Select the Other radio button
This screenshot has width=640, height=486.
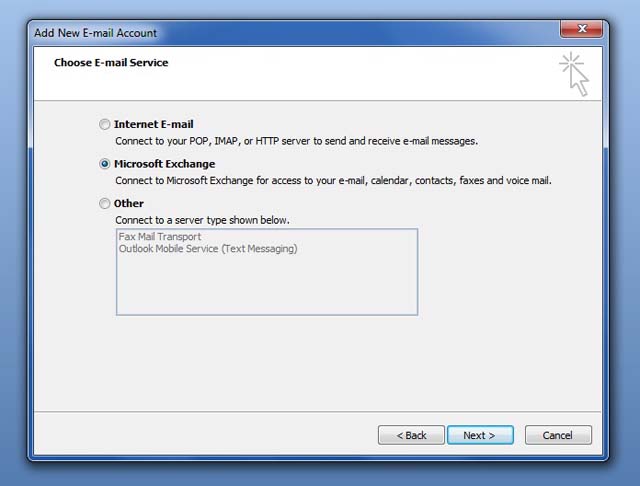click(104, 203)
